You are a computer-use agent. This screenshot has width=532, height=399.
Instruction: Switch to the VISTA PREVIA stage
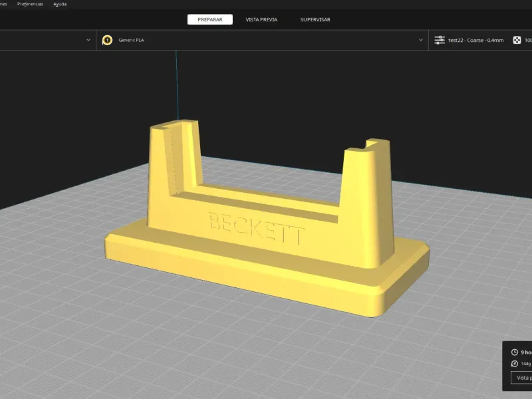tap(261, 20)
